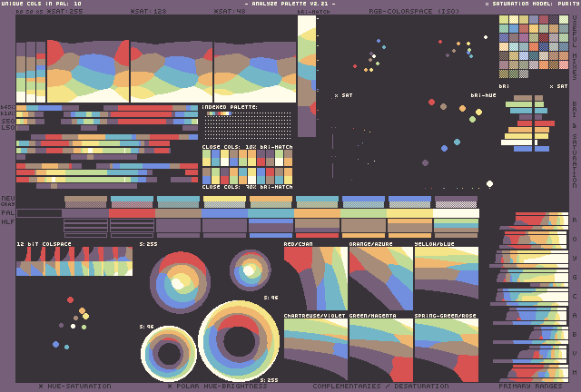Image resolution: width=581 pixels, height=392 pixels.
Task: Click the 'CHARTREUSE/VIOLET' chart label
Action: pos(315,316)
